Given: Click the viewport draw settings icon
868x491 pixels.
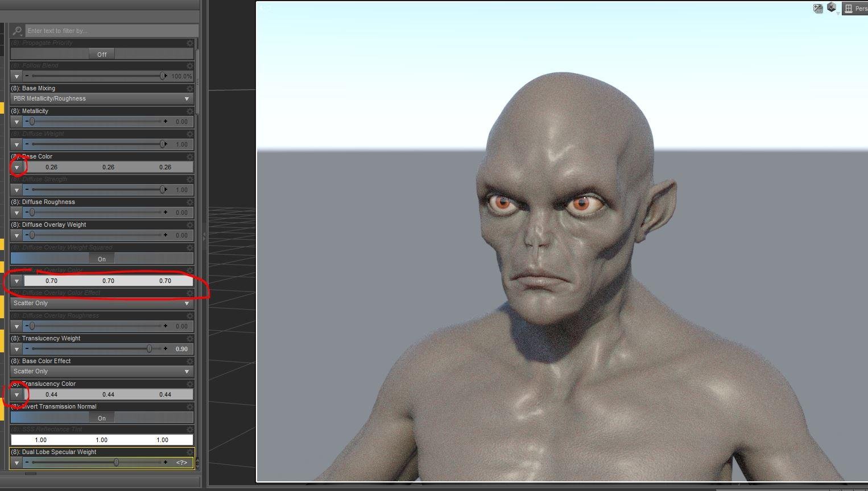Looking at the screenshot, I should [x=818, y=9].
